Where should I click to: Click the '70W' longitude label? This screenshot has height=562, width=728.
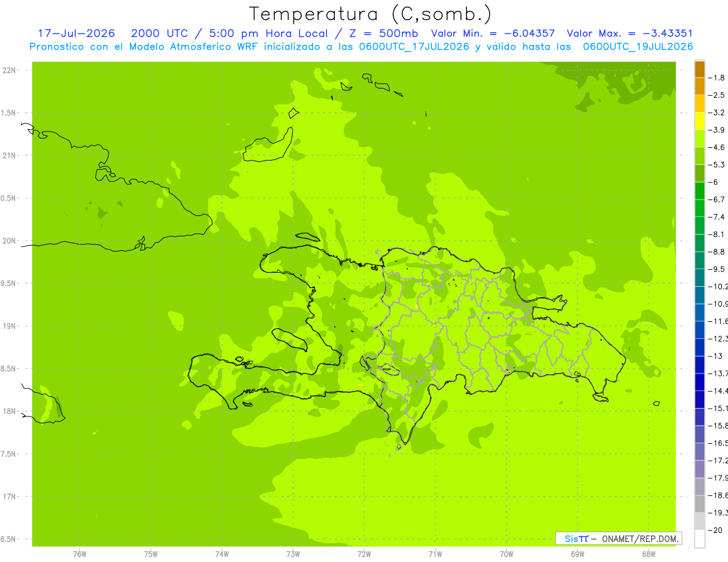pos(506,554)
